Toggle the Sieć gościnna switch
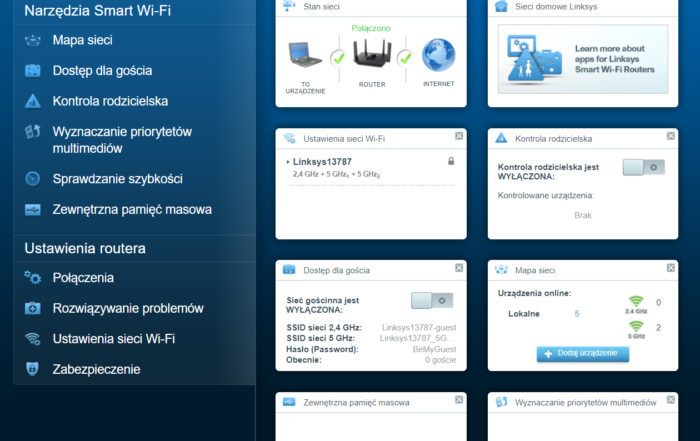This screenshot has height=441, width=700. click(x=432, y=300)
